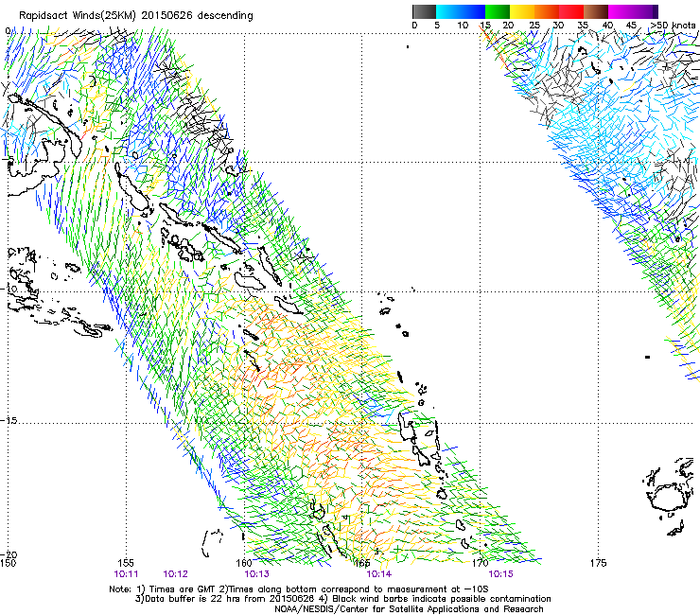This screenshot has height=615, width=700.
Task: Click the -15 latitude label on the left axis
Action: click(x=9, y=421)
